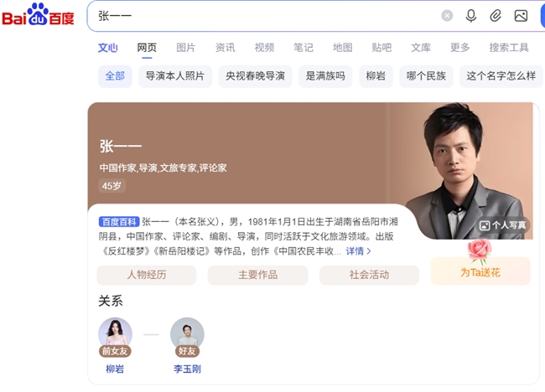Switch to the 文心 tab
Screen dimensions: 545x392
point(108,48)
